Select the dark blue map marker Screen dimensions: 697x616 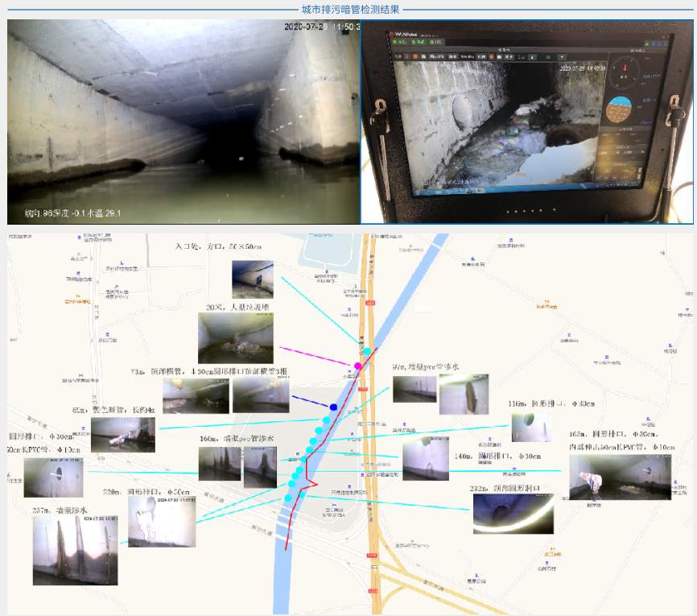coord(333,407)
